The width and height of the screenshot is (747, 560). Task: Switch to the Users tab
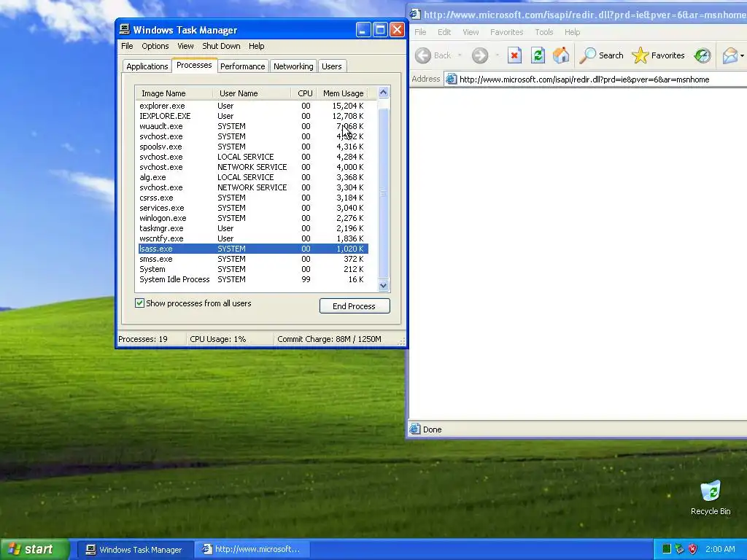[x=332, y=66]
